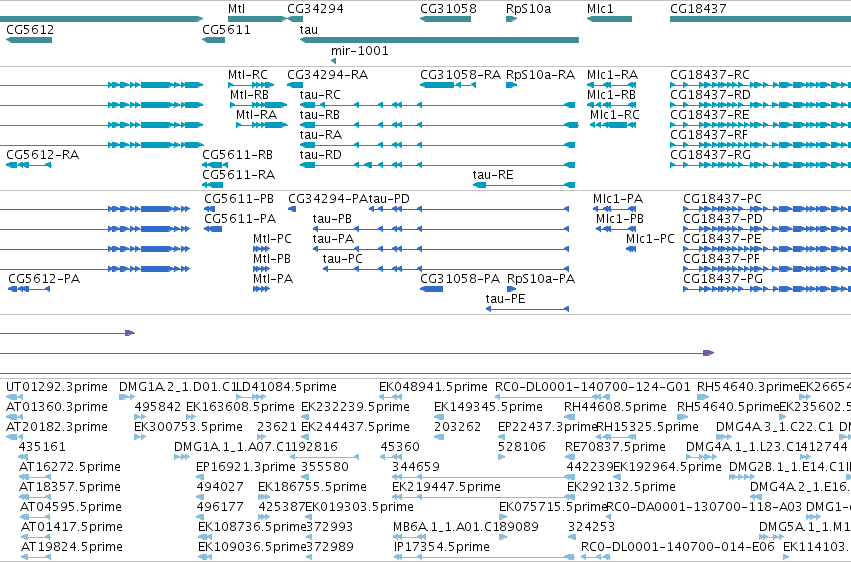Open transcript 'CG18437-RF'
Viewport: 851px width, 562px height.
(709, 135)
